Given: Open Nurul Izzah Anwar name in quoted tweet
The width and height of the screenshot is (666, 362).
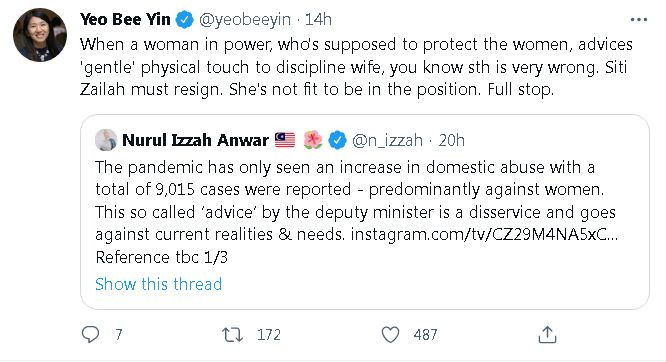Looking at the screenshot, I should click(x=195, y=140).
